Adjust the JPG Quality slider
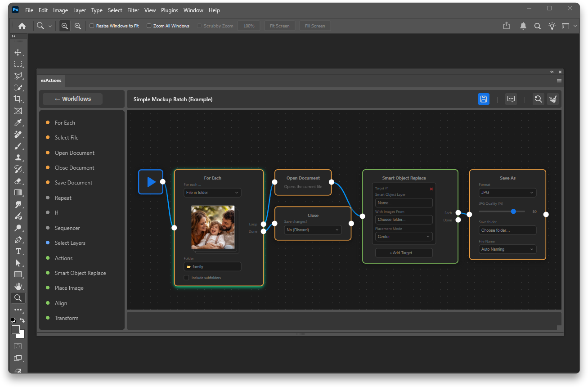The height and width of the screenshot is (387, 588). pyautogui.click(x=514, y=211)
